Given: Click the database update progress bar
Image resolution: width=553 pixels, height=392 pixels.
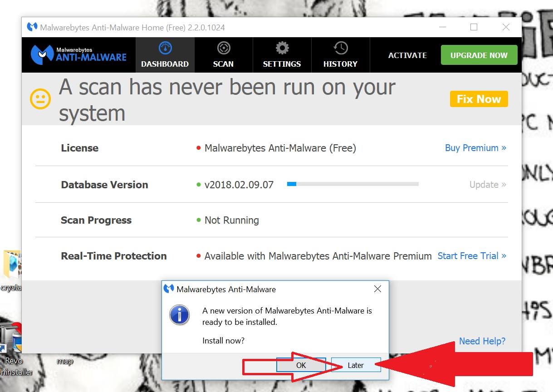Looking at the screenshot, I should click(352, 184).
